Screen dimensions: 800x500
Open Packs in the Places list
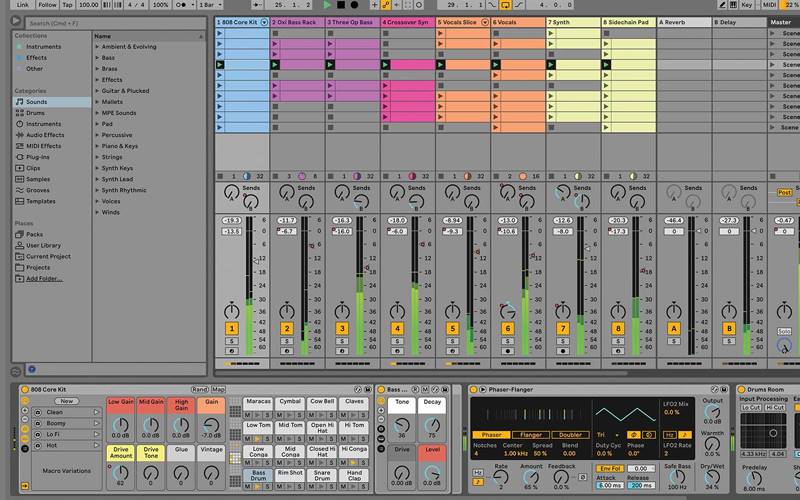click(x=34, y=234)
